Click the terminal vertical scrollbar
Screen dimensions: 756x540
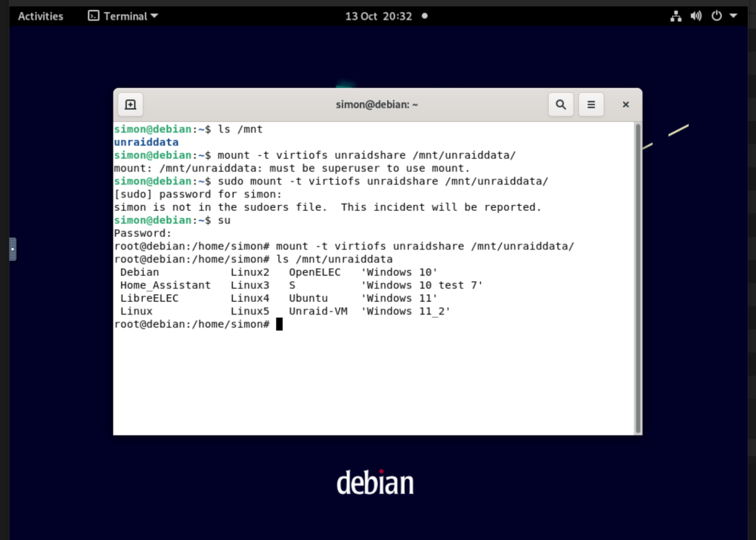click(638, 278)
